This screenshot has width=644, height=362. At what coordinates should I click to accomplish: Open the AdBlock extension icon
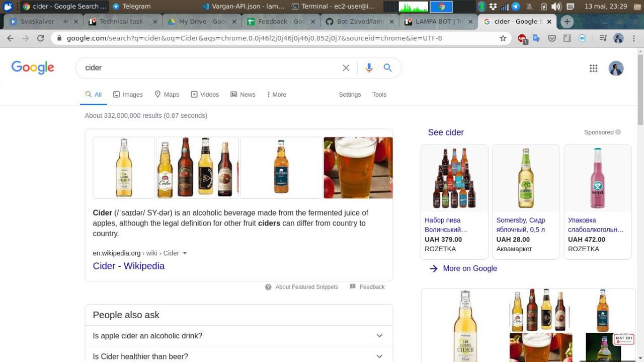pos(522,38)
